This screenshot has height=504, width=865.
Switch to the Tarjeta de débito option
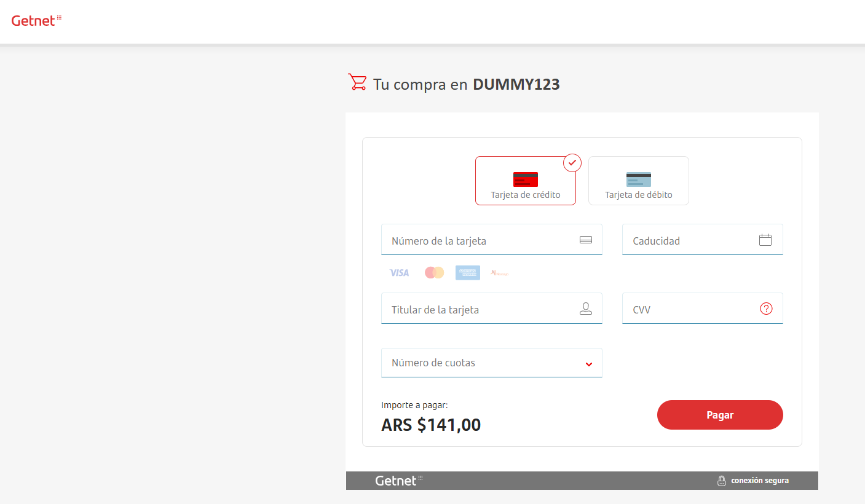639,181
